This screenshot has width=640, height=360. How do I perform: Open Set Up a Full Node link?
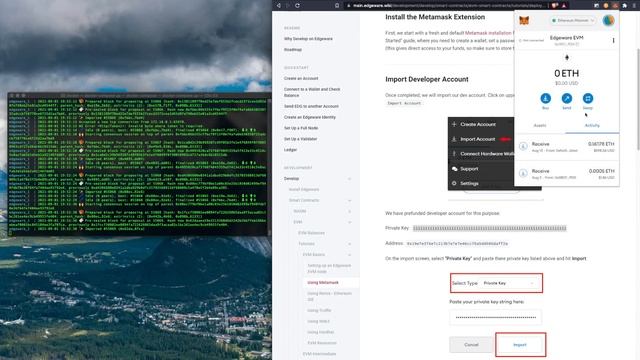click(x=301, y=128)
